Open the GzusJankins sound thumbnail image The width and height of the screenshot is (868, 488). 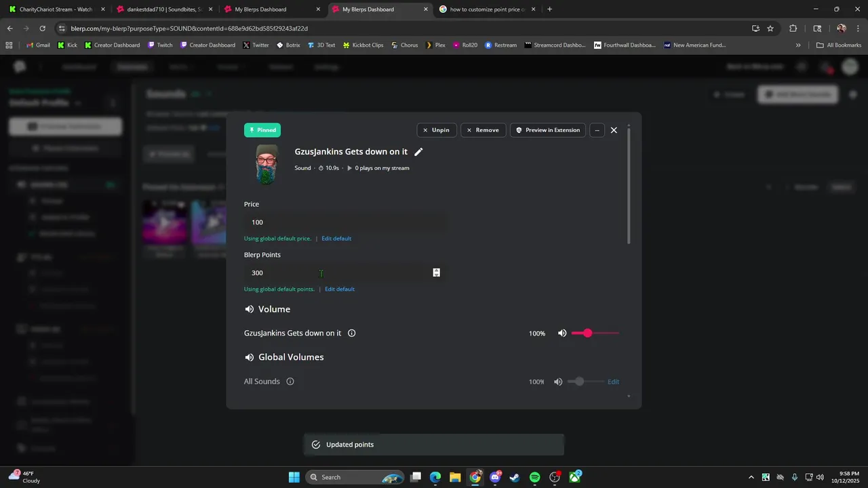coord(267,164)
